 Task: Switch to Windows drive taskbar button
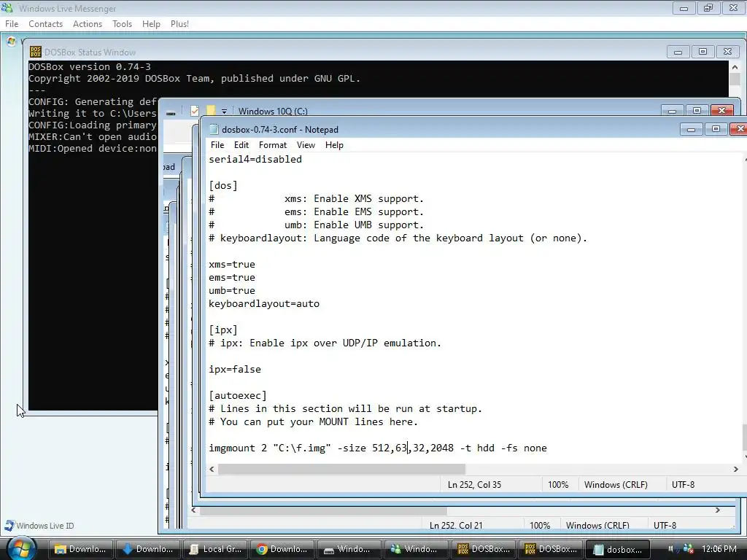click(349, 549)
